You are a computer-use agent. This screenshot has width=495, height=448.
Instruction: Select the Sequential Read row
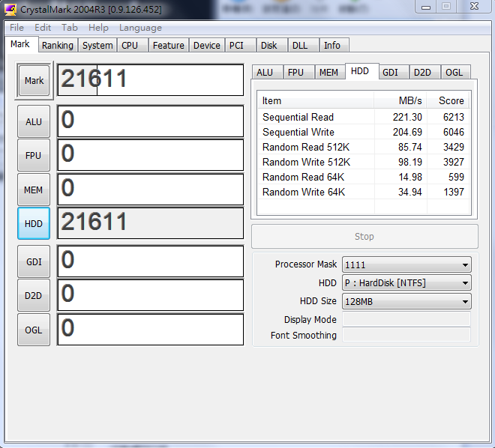[364, 117]
